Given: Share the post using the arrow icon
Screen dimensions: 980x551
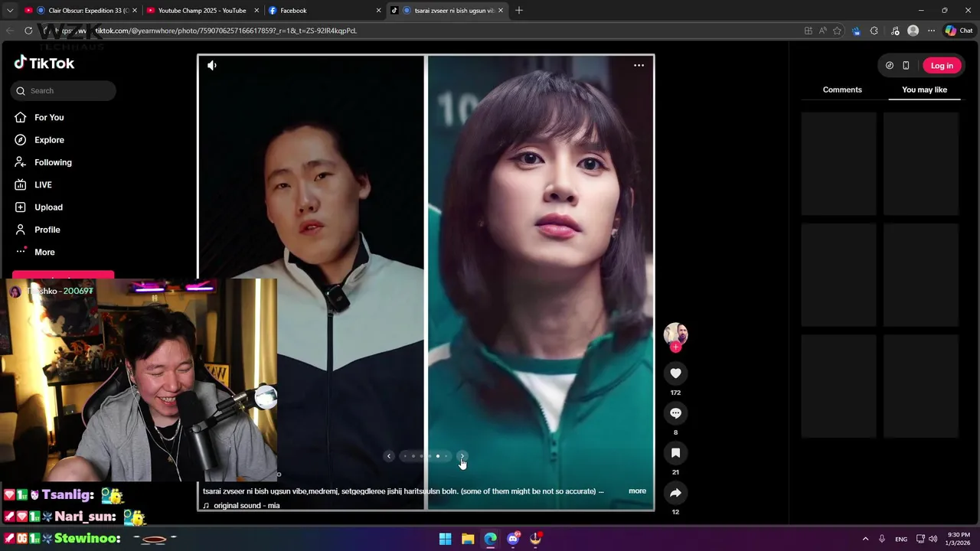Looking at the screenshot, I should coord(675,493).
